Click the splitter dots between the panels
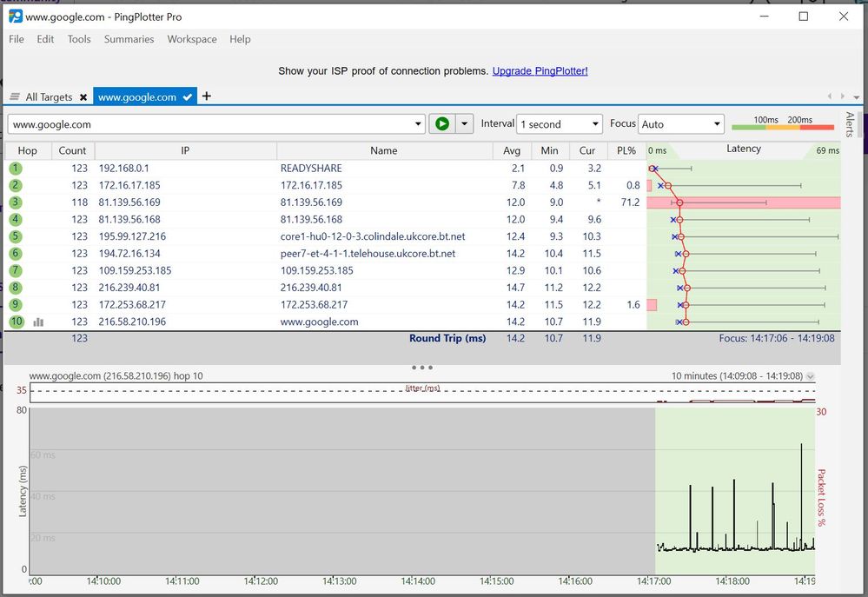The image size is (868, 597). pyautogui.click(x=421, y=367)
